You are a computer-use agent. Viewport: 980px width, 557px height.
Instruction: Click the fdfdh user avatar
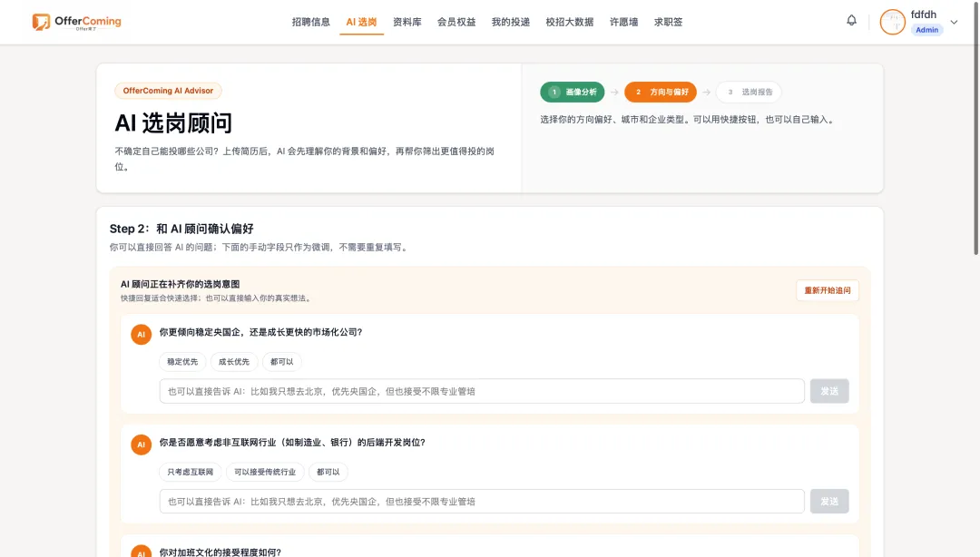[x=893, y=23]
